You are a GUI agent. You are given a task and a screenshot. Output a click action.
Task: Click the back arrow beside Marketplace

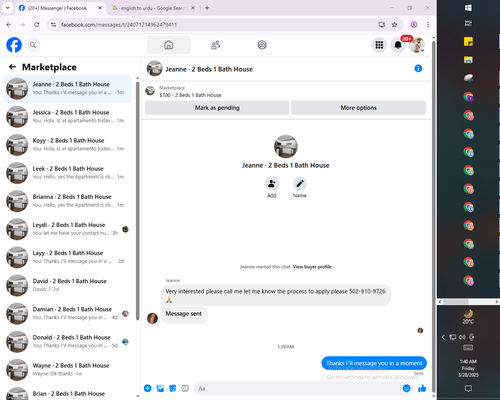pyautogui.click(x=12, y=67)
